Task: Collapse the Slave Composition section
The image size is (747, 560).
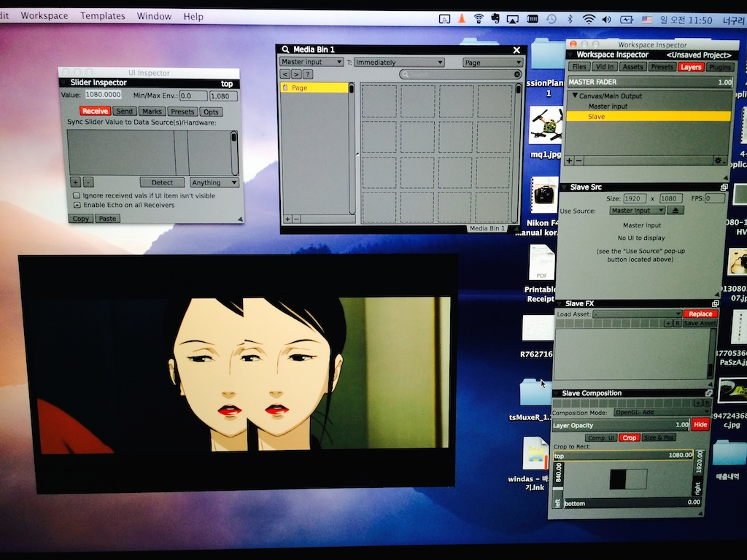Action: pos(557,393)
